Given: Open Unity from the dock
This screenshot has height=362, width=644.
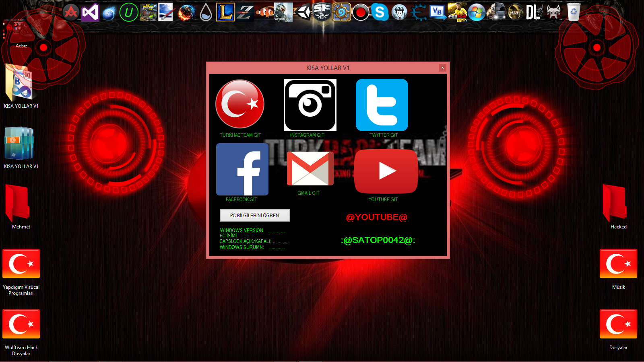Looking at the screenshot, I should click(x=303, y=12).
